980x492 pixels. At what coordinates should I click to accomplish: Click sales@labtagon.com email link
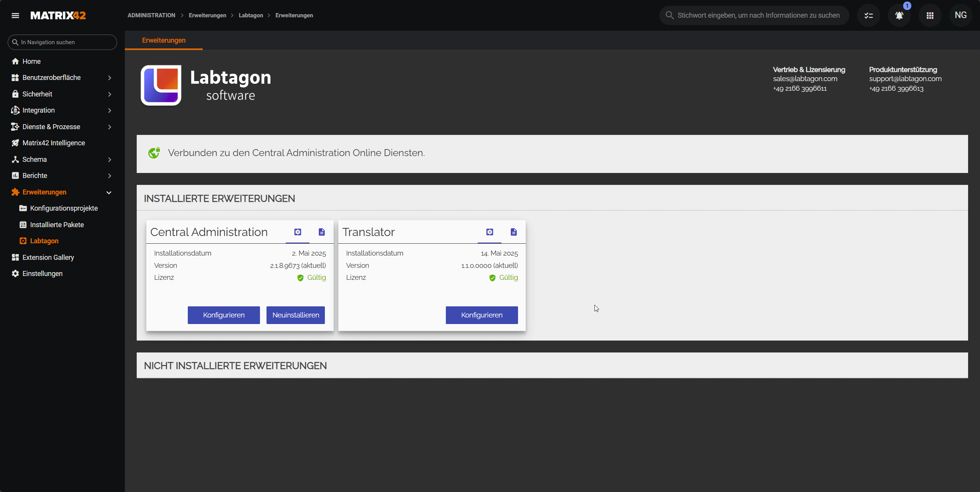(x=805, y=79)
